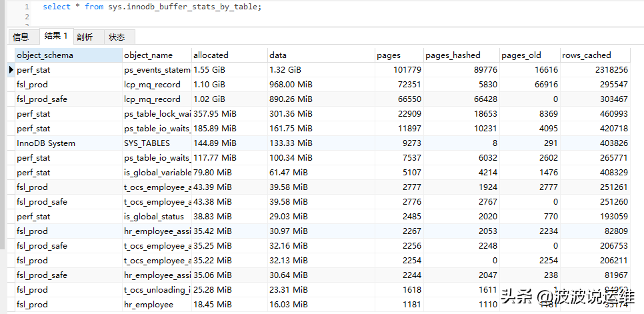Click the pages_hashed column header
644x314 pixels.
pyautogui.click(x=461, y=55)
